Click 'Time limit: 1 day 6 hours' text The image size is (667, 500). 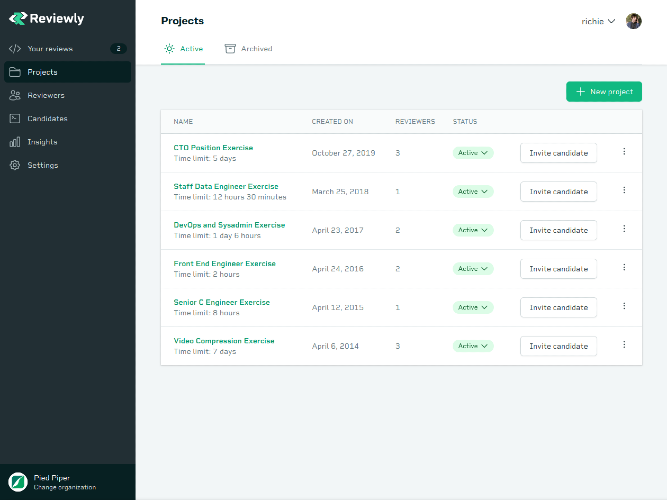pos(217,236)
